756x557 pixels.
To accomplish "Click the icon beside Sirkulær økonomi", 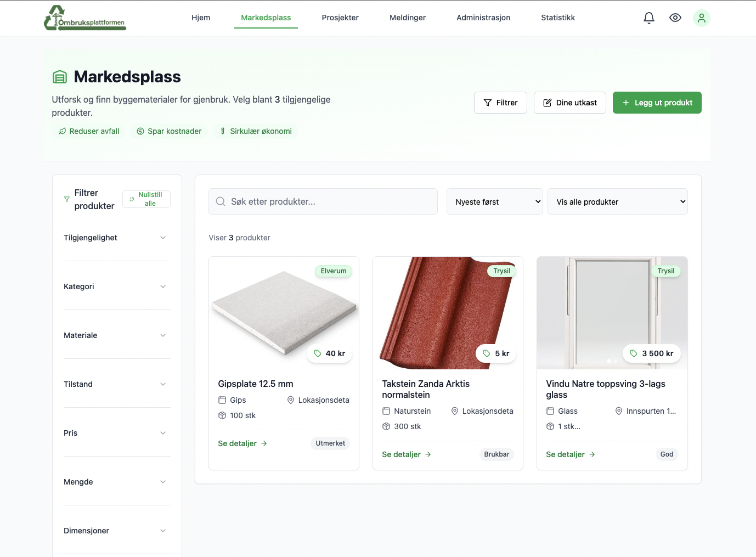I will click(x=223, y=131).
